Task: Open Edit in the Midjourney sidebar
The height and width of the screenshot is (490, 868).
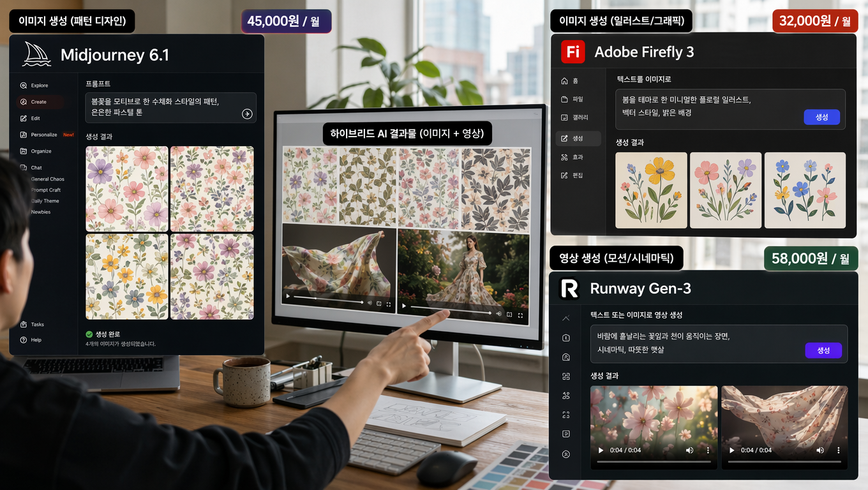Action: 31,118
